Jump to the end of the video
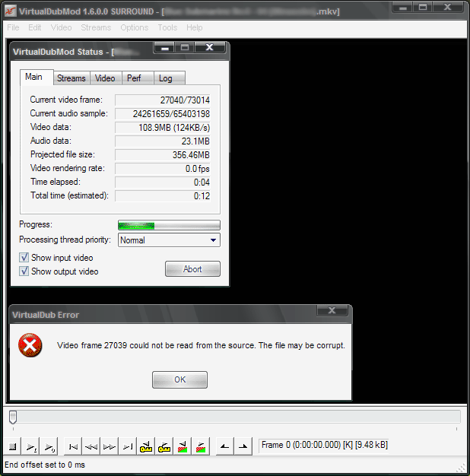This screenshot has height=476, width=470. (128, 446)
